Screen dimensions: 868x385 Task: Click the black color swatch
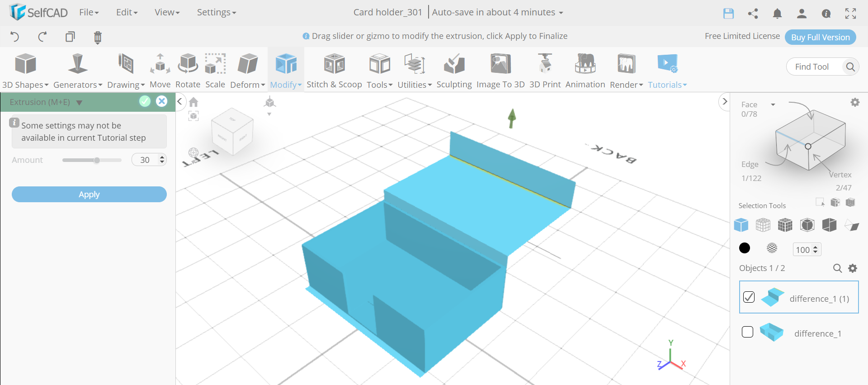click(745, 248)
